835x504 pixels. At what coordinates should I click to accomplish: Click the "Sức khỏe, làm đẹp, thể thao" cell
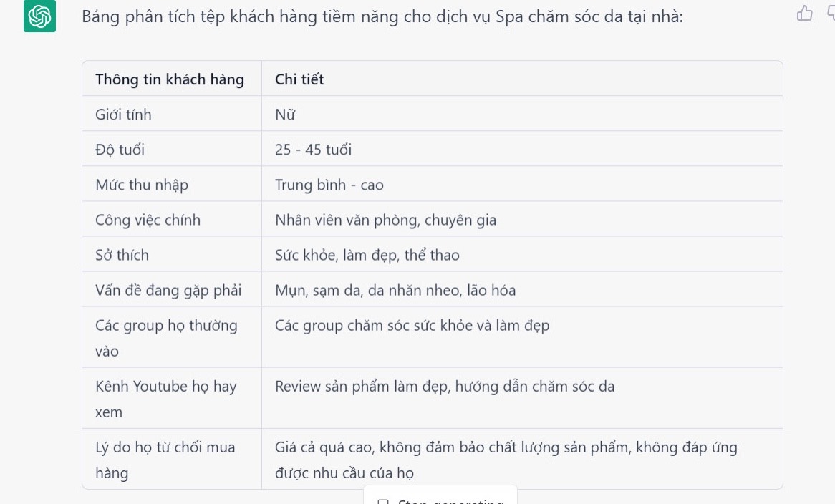[367, 255]
